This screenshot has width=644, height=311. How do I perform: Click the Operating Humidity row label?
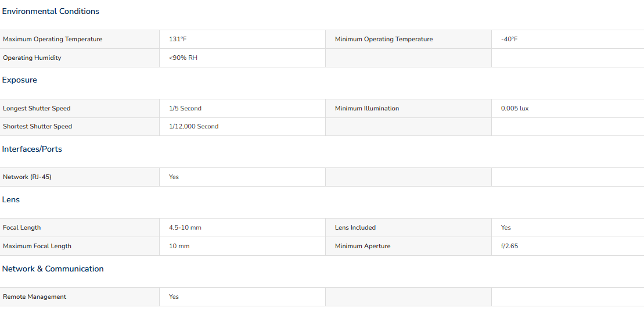coord(32,58)
